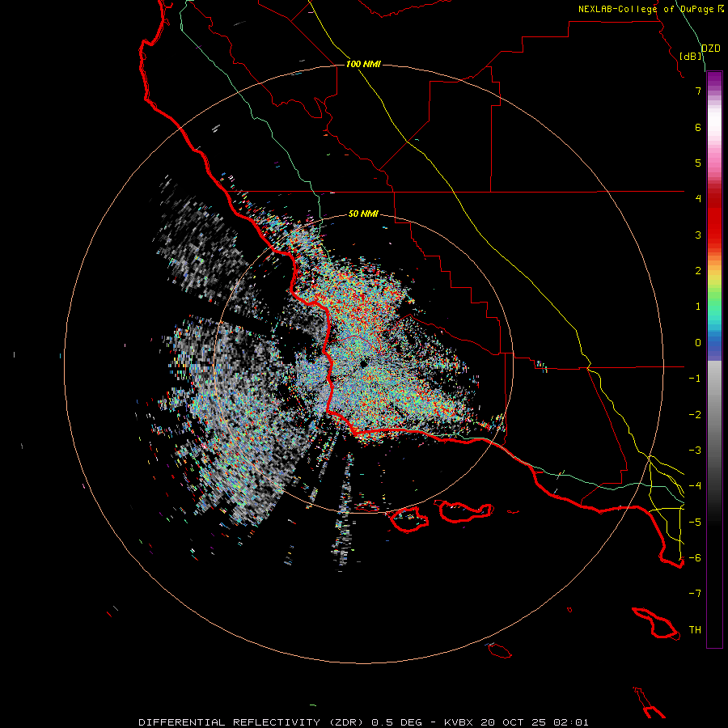Click the -5 value on color scale
Image resolution: width=728 pixels, height=728 pixels.
[695, 523]
